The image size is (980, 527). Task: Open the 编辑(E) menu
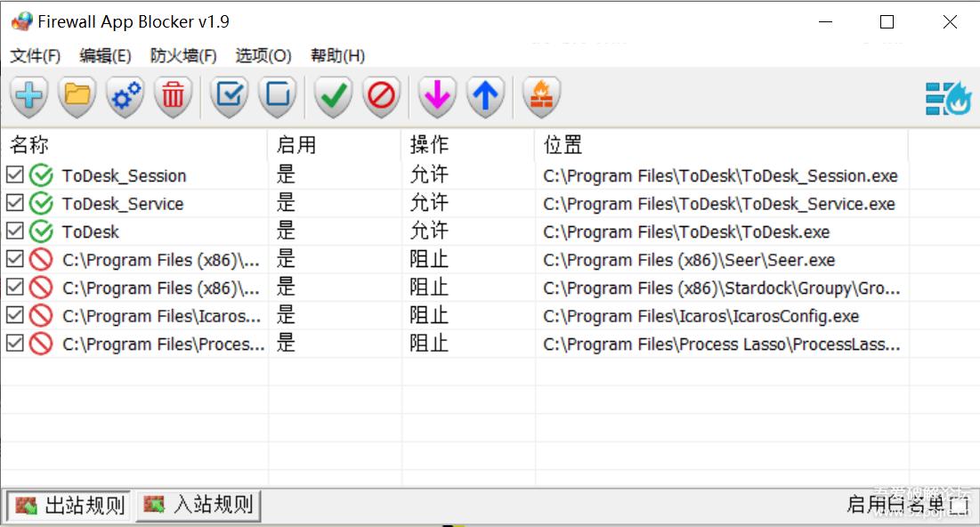[105, 56]
